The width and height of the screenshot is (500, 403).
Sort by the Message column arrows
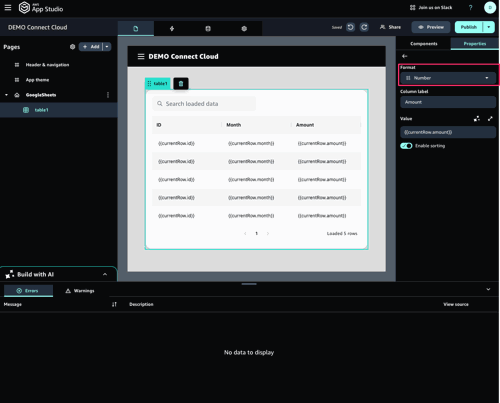114,304
